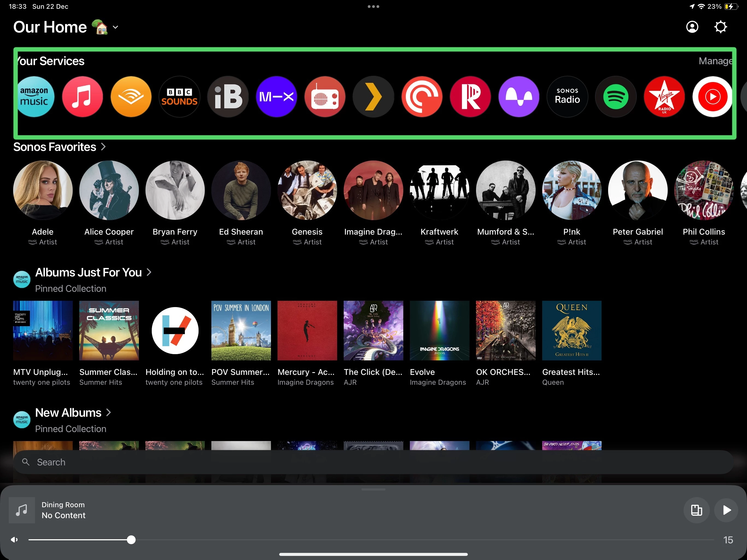Launch BBC Sounds service
747x560 pixels.
pyautogui.click(x=179, y=97)
